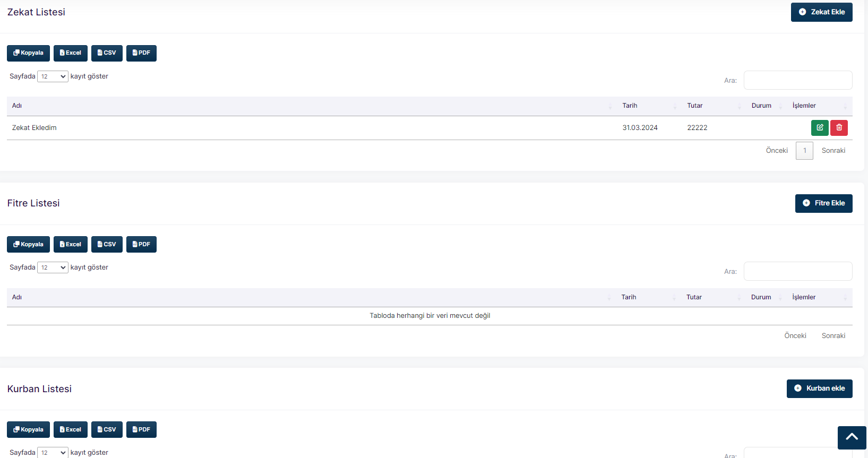
Task: Click the green edit icon for Zekat Ekledim
Action: point(819,128)
